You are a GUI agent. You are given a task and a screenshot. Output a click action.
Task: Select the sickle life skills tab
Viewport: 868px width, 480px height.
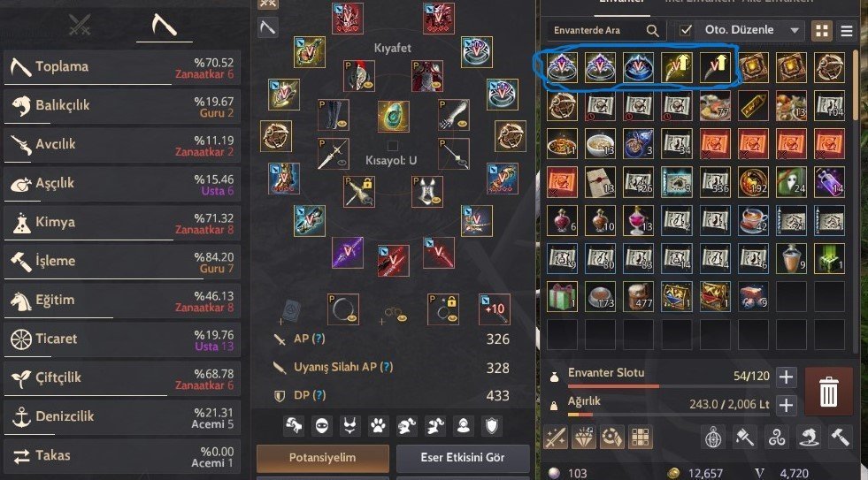[164, 26]
